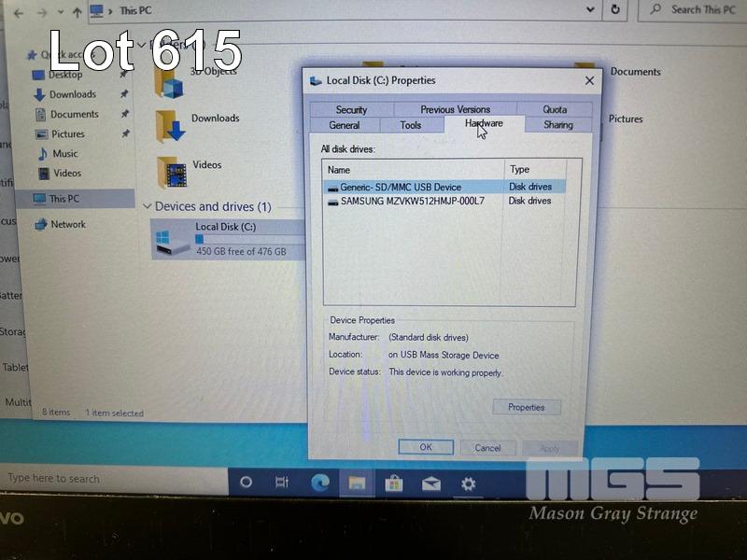
Task: Collapse the Devices and drives section
Action: click(x=146, y=206)
